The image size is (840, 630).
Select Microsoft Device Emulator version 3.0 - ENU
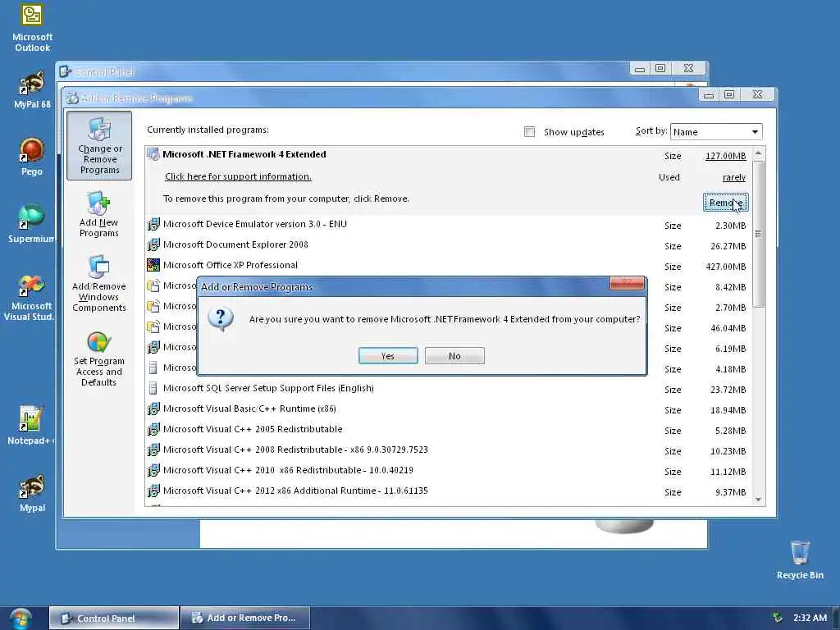tap(448, 225)
